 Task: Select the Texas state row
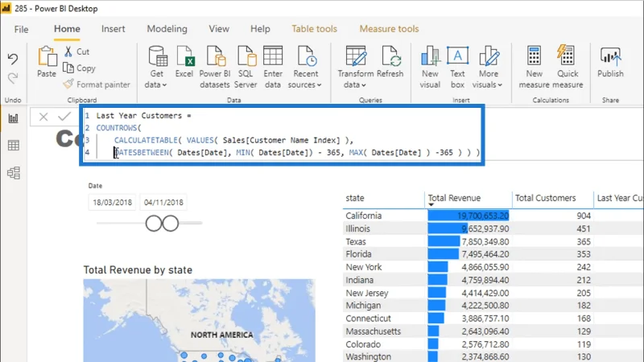[x=493, y=242]
